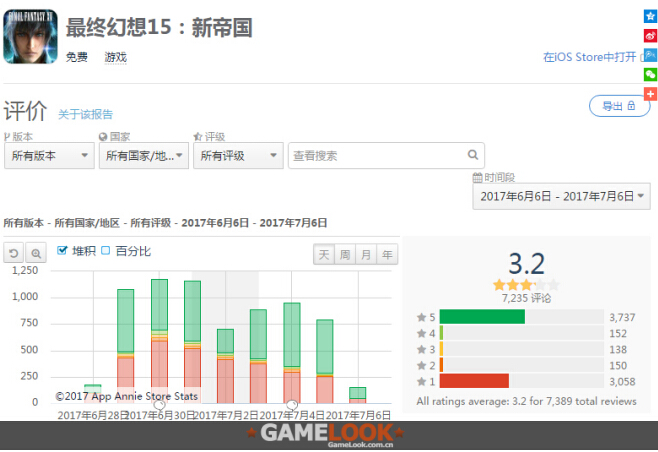Open the 所有国家/地区 country dropdown
Image resolution: width=658 pixels, height=452 pixels.
pyautogui.click(x=144, y=156)
